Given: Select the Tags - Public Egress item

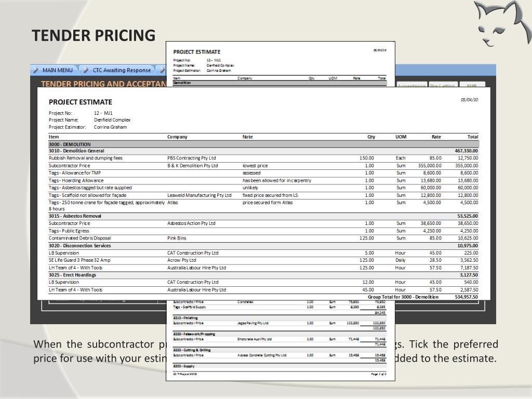Looking at the screenshot, I should pos(69,231).
